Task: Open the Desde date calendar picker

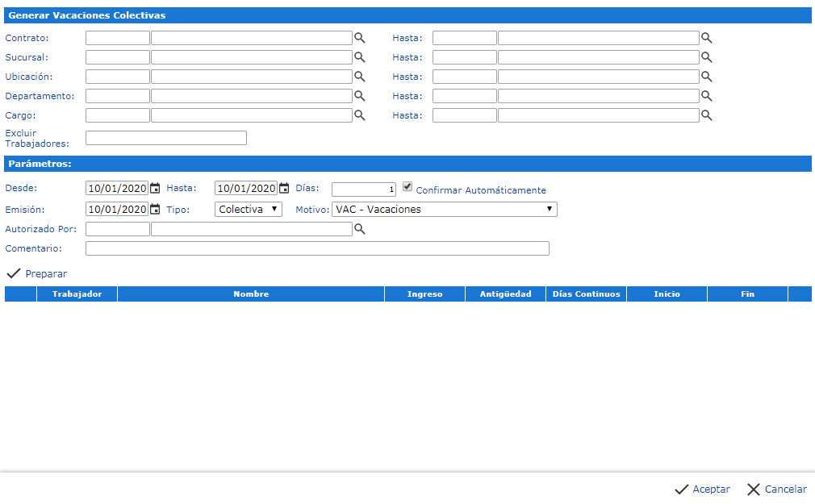Action: 155,188
